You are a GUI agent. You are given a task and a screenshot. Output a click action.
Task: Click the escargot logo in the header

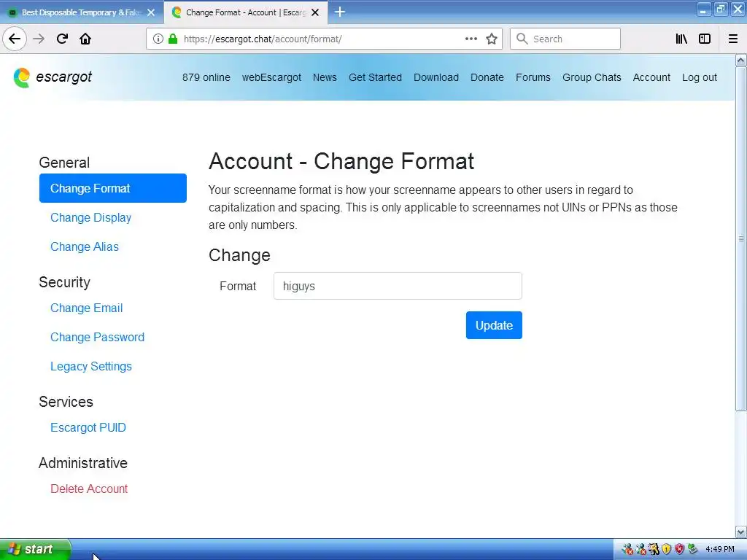tap(53, 77)
